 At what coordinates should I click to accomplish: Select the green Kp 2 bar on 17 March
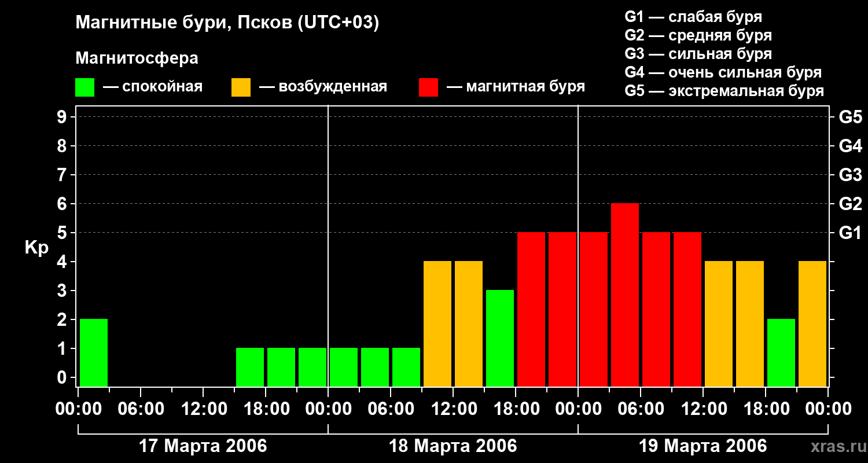(94, 352)
